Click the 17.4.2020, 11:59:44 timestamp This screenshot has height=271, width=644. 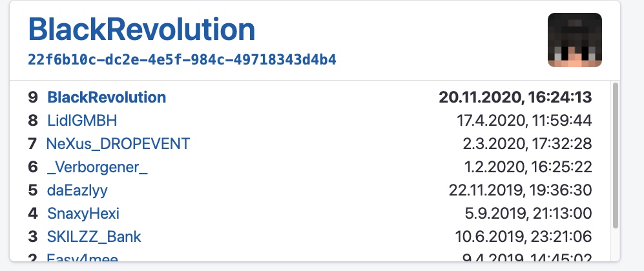coord(524,121)
